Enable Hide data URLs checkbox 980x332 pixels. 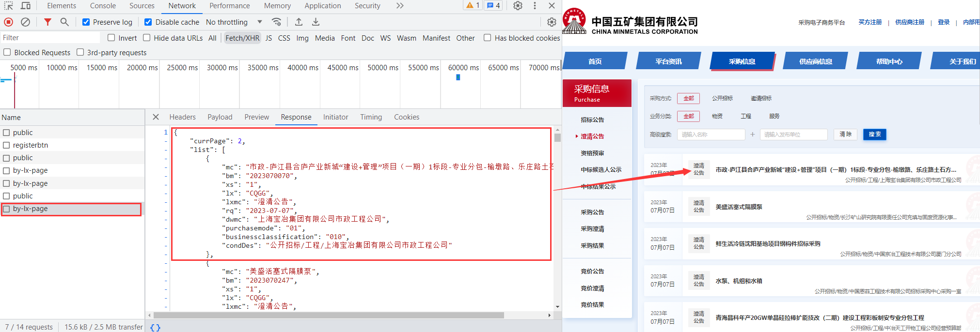click(x=146, y=38)
